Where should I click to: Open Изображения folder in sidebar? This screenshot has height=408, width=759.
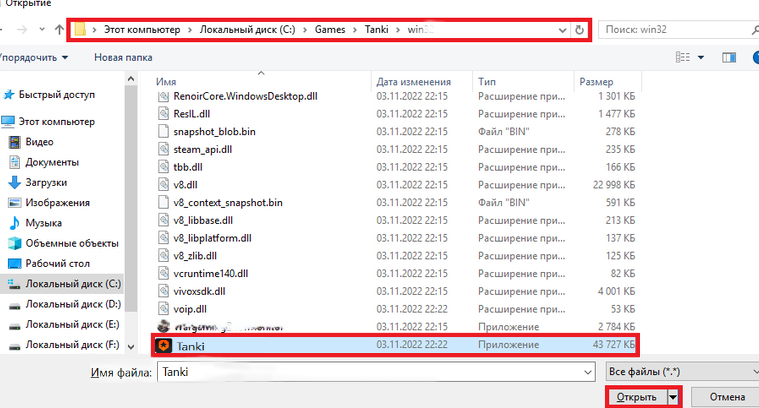tap(58, 203)
